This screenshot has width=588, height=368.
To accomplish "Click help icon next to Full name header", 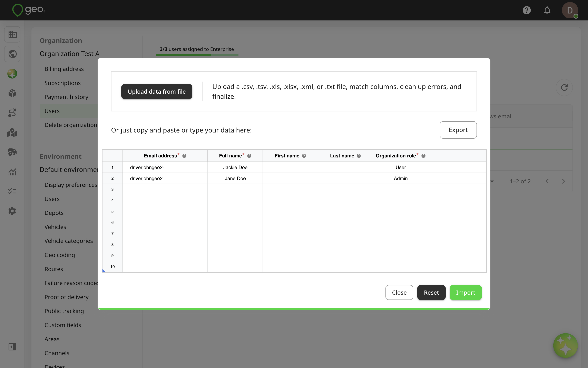I will [249, 156].
